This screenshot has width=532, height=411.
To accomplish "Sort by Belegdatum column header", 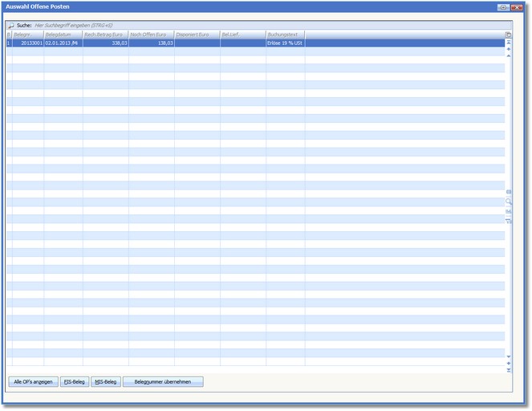I will [x=63, y=35].
